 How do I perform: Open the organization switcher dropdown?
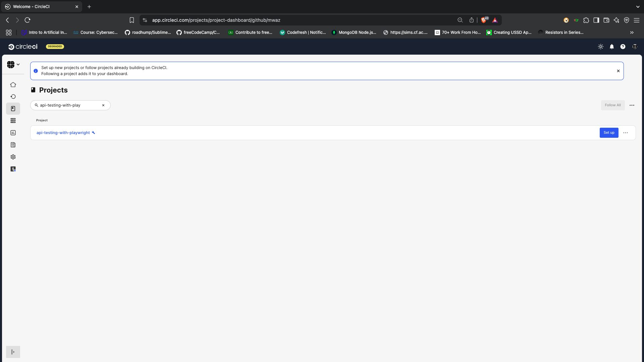(x=13, y=64)
